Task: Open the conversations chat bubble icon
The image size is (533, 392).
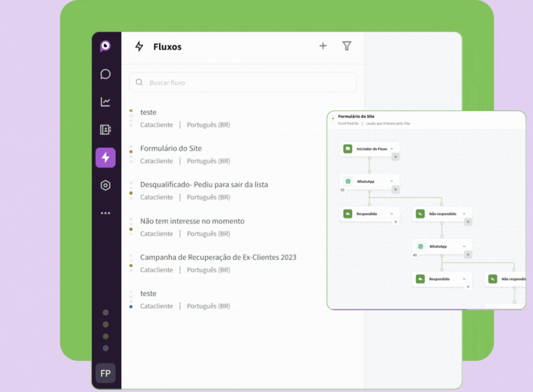Action: [105, 74]
